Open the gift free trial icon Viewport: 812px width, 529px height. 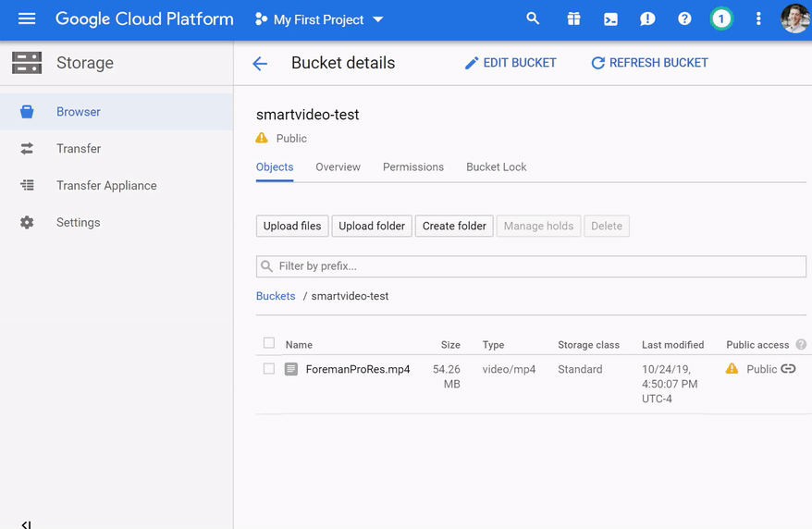click(x=573, y=18)
